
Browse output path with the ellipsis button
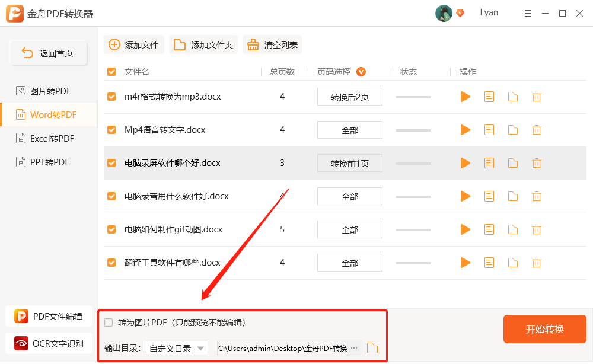354,348
